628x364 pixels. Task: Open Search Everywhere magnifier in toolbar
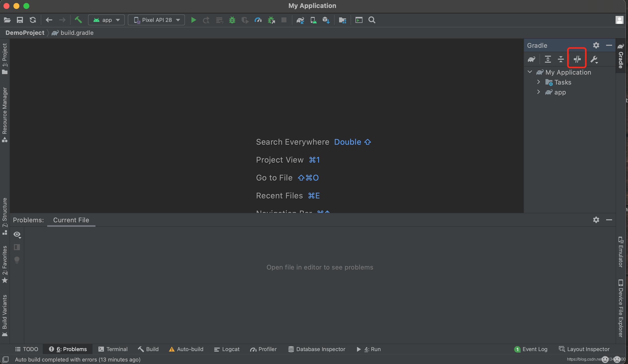point(372,20)
